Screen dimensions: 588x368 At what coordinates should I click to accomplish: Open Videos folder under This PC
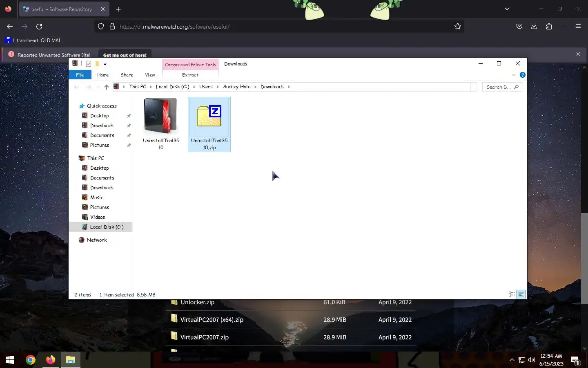coord(98,217)
